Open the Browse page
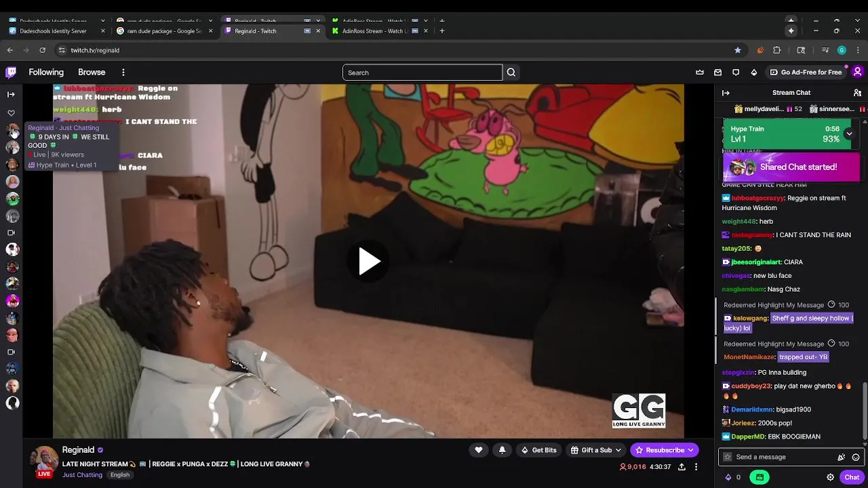Screen dimensions: 868x488 (92, 73)
